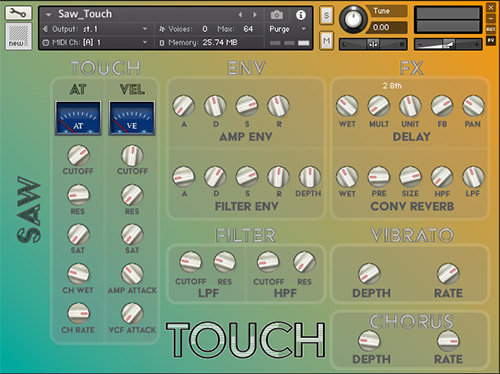The image size is (500, 374).
Task: Expand the Saw_Touch instrument name dropdown
Action: [x=49, y=15]
